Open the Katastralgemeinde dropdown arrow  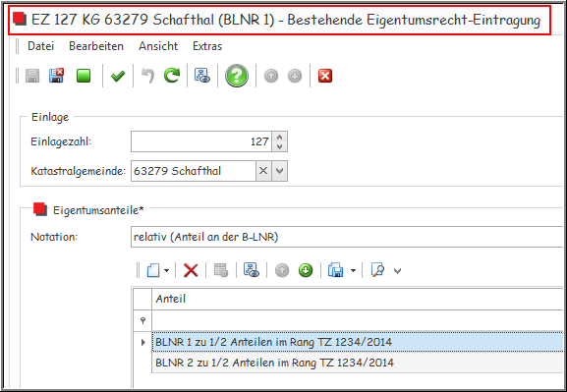pos(279,171)
